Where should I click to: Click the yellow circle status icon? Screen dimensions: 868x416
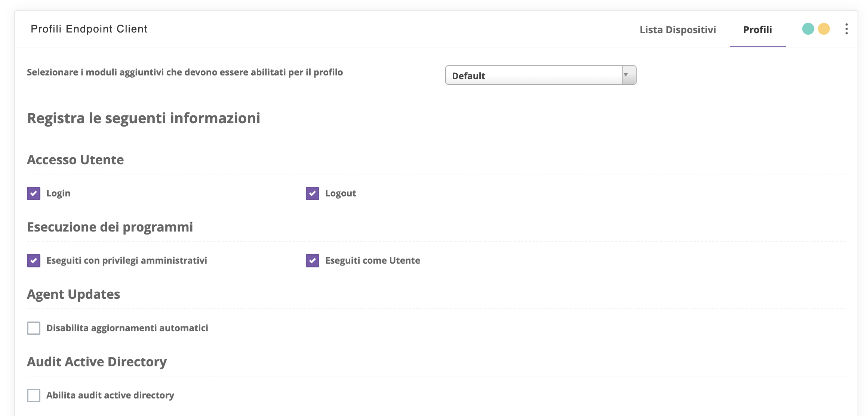[824, 29]
